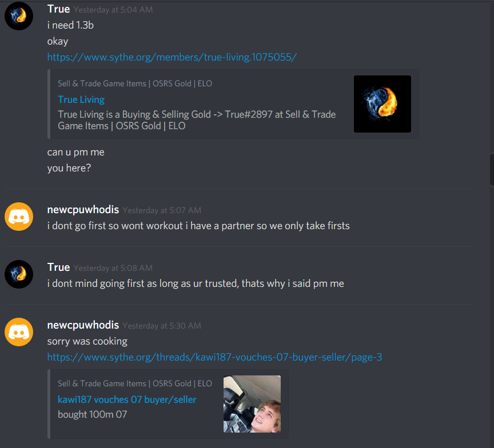Click the Yesterday at 5:30 AM timestamp
This screenshot has width=494, height=448.
[162, 326]
